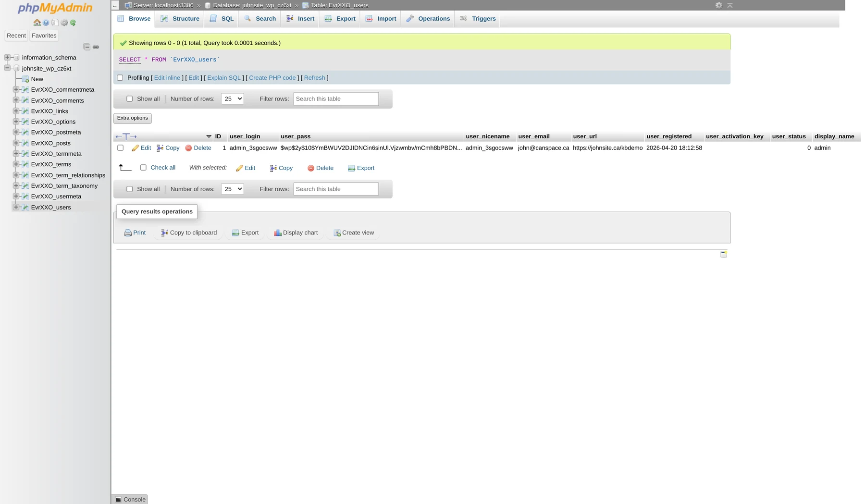This screenshot has height=504, width=865.
Task: Click red Delete icon in admin_3sgocsww row
Action: coord(188,148)
